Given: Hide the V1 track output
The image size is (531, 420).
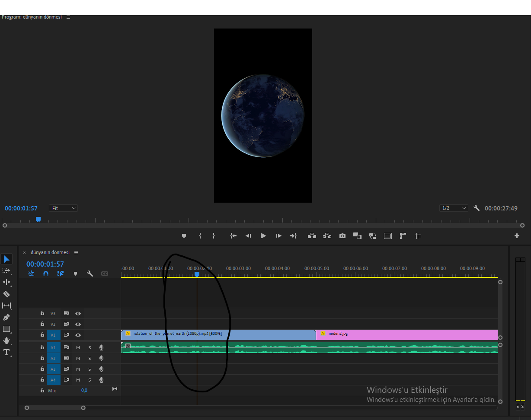Looking at the screenshot, I should point(78,335).
